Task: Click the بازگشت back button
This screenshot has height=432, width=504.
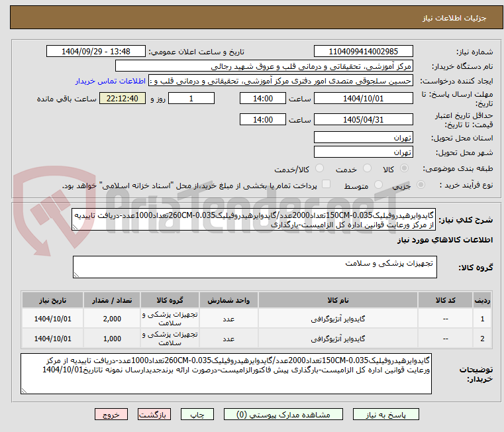Action: point(154,414)
